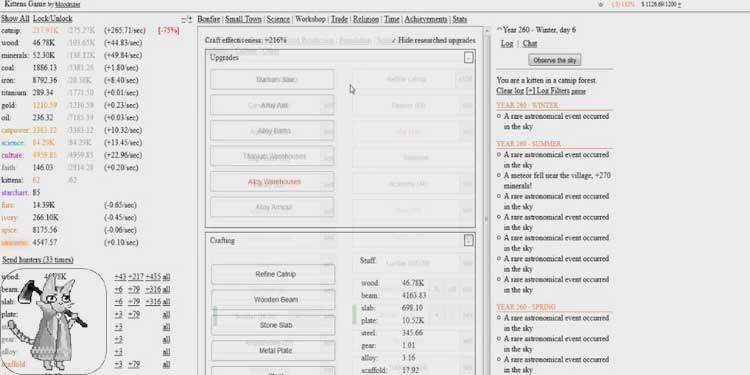Screen dimensions: 750x375
Task: Craft the Refine Catnip recipe
Action: click(273, 274)
